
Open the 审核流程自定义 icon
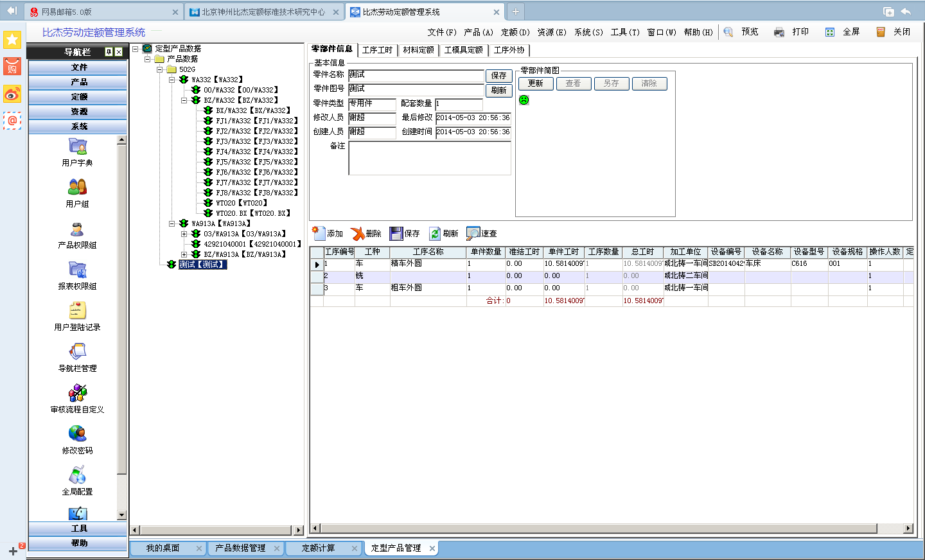click(78, 393)
